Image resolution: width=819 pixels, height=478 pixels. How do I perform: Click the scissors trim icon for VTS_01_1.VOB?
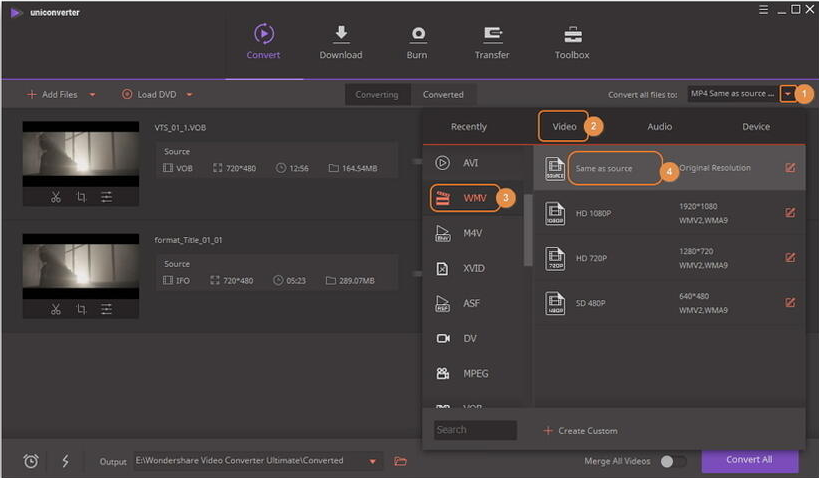click(56, 197)
